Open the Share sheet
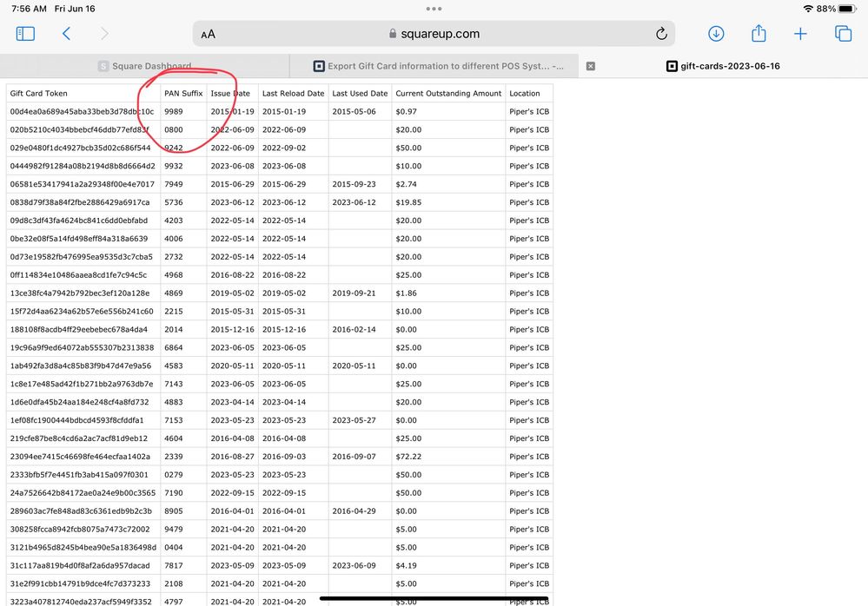 (759, 33)
